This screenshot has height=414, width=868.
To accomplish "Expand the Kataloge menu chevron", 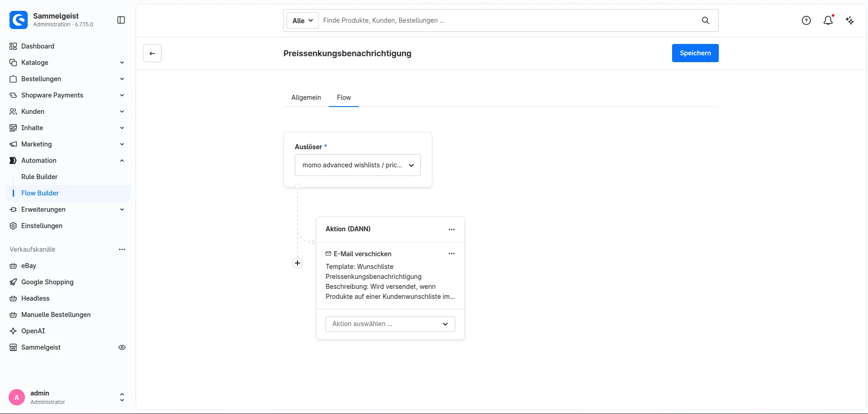I will (122, 63).
